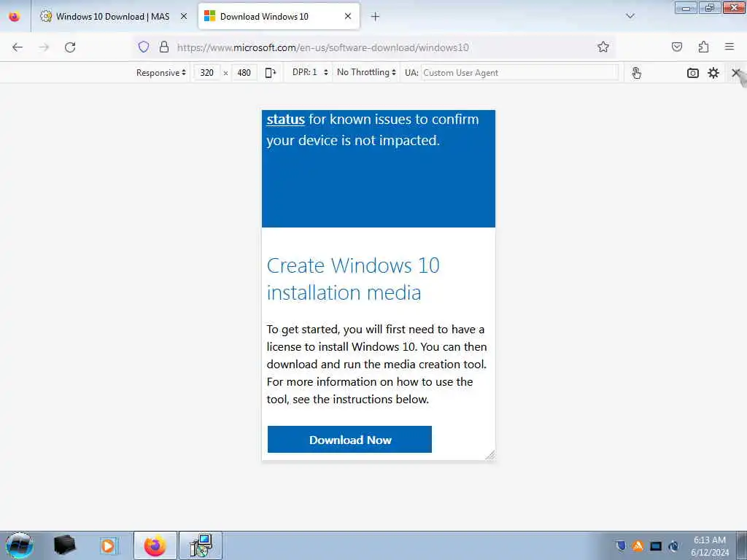Open the taskbar clock 6:13 AM
The height and width of the screenshot is (560, 747).
click(710, 545)
